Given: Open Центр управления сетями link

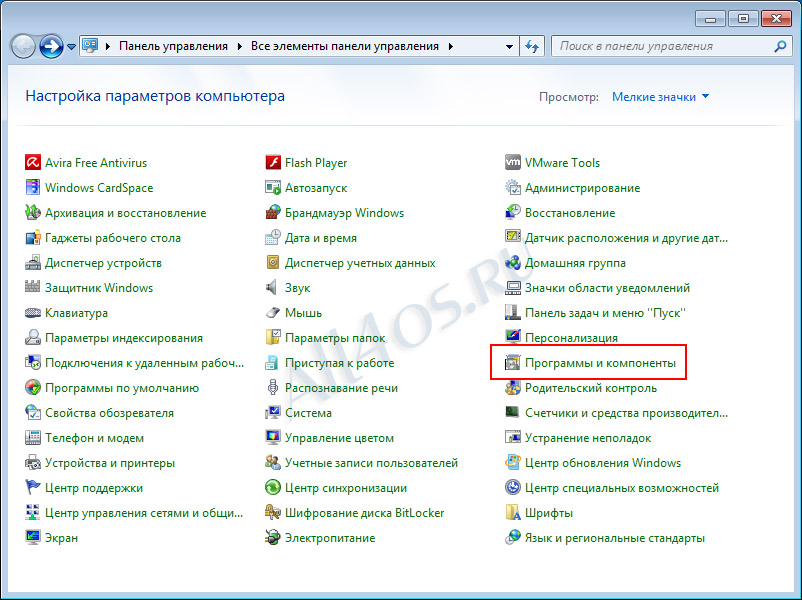Looking at the screenshot, I should point(144,513).
